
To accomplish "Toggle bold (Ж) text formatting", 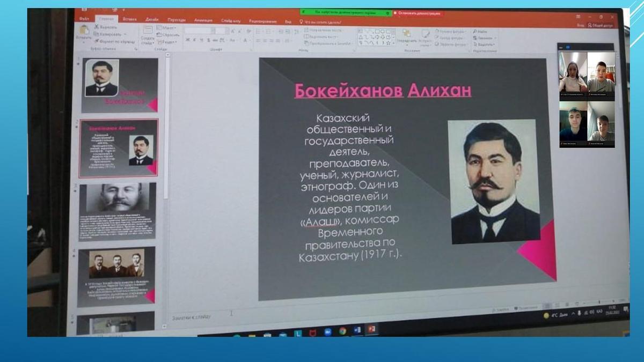I will pos(188,40).
